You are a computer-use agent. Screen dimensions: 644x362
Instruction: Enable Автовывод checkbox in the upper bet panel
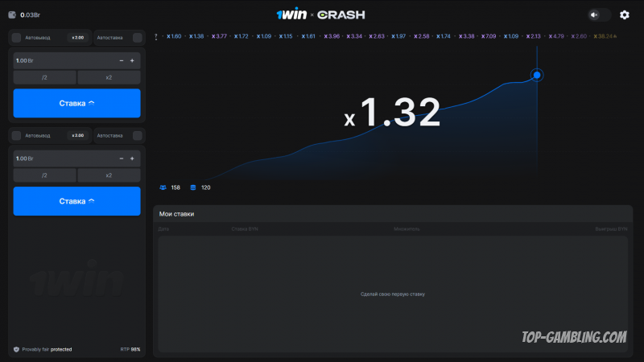click(x=16, y=38)
